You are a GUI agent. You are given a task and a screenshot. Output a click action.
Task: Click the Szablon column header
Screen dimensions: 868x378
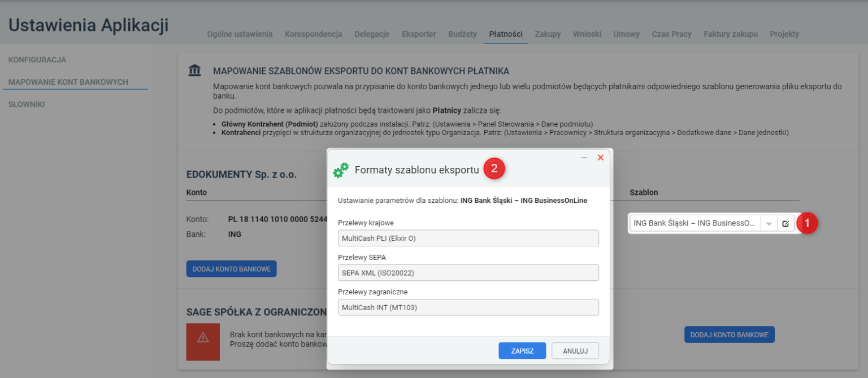pyautogui.click(x=644, y=192)
